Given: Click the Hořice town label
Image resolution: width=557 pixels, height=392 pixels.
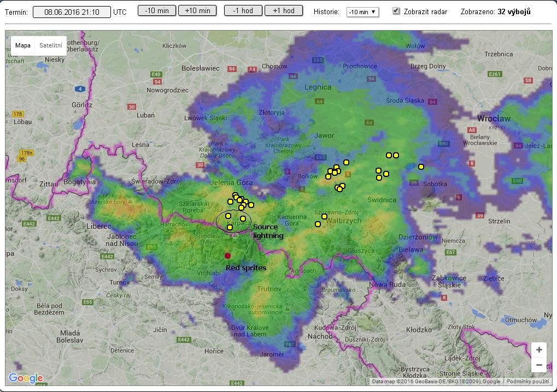Looking at the screenshot, I should coord(214,351).
